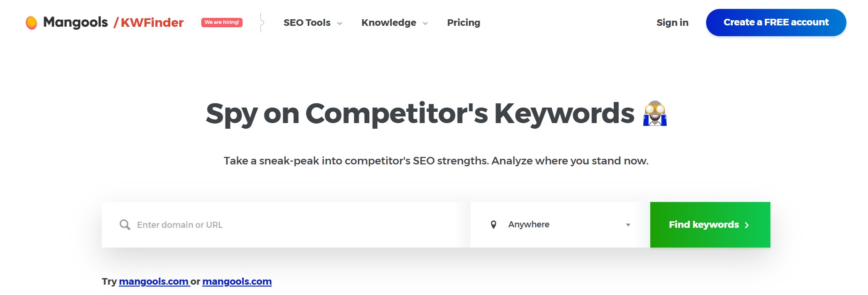
Task: Click the second mangools.com example link
Action: pos(237,281)
